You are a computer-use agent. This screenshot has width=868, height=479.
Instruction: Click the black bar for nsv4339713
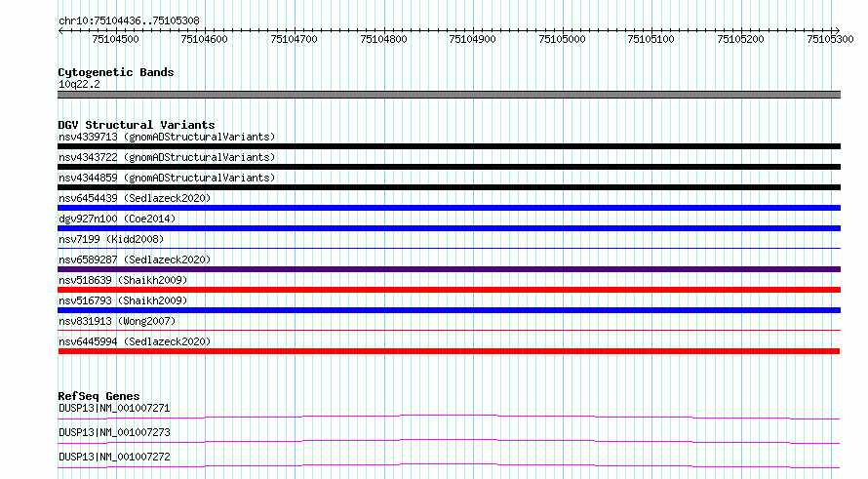click(x=449, y=146)
